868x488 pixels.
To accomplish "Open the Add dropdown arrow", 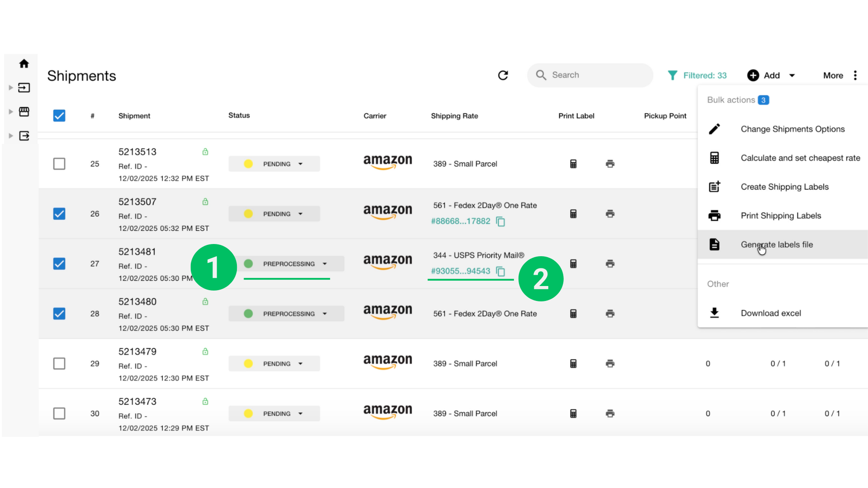I will (791, 75).
